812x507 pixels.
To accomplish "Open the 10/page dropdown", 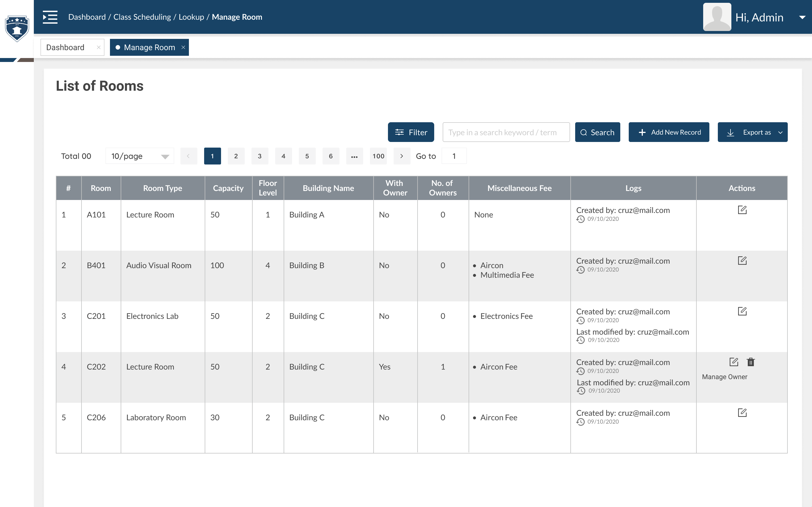I will tap(140, 156).
